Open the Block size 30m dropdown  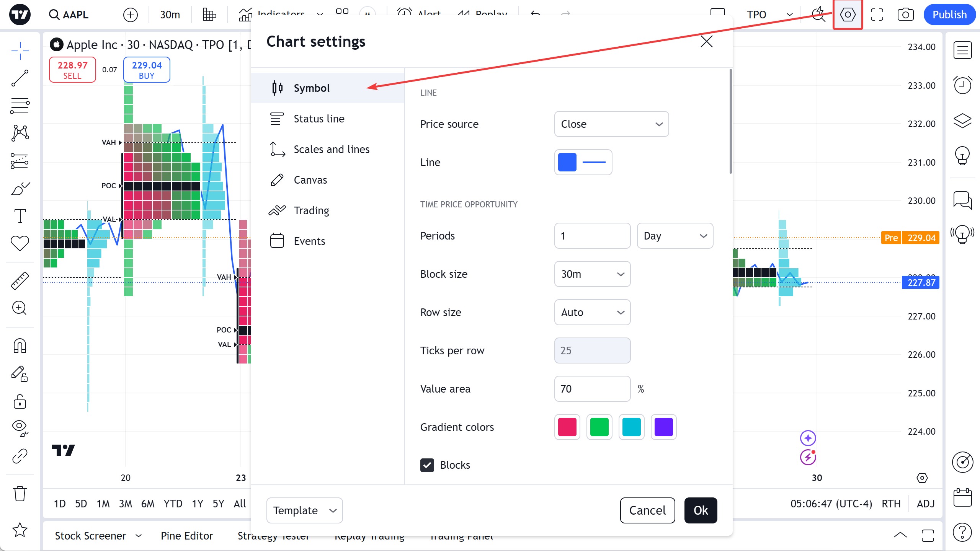point(592,274)
